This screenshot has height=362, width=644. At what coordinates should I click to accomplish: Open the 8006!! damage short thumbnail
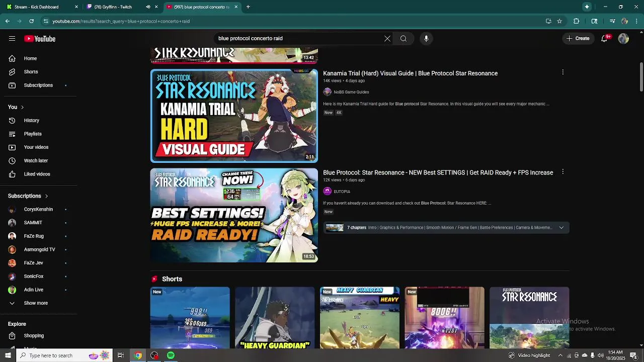(x=445, y=318)
